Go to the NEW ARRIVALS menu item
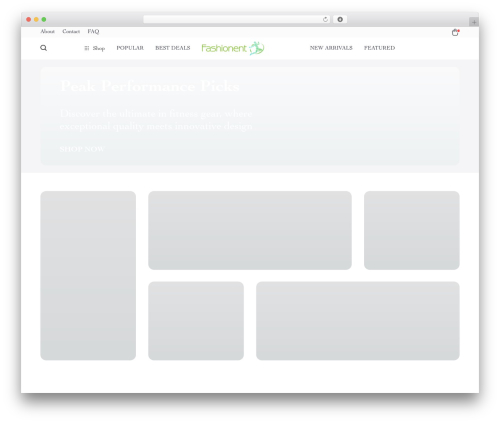The image size is (500, 423). (x=331, y=48)
